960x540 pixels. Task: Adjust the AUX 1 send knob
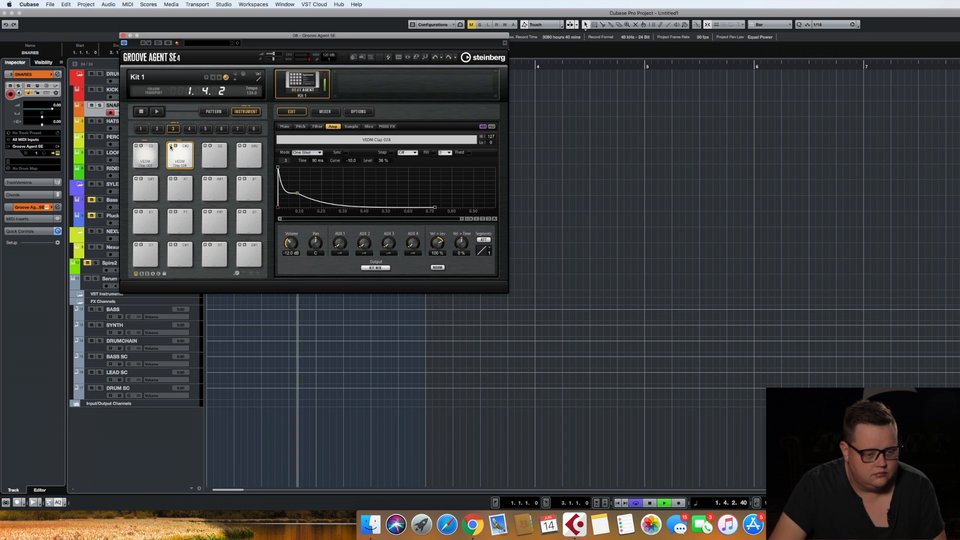339,243
